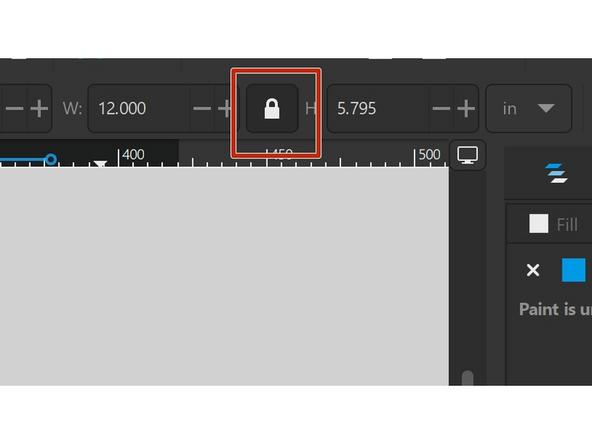Switch to the Fill tab
The width and height of the screenshot is (592, 444).
click(x=553, y=224)
